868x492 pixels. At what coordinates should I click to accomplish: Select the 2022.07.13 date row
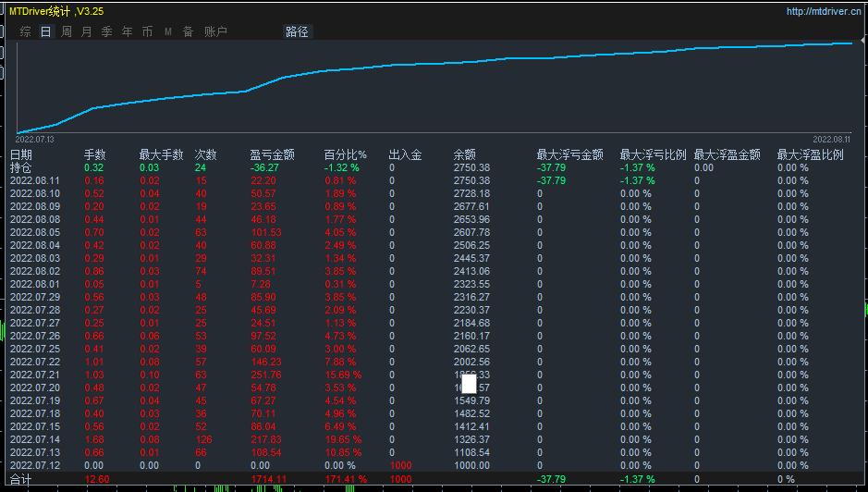click(x=35, y=452)
